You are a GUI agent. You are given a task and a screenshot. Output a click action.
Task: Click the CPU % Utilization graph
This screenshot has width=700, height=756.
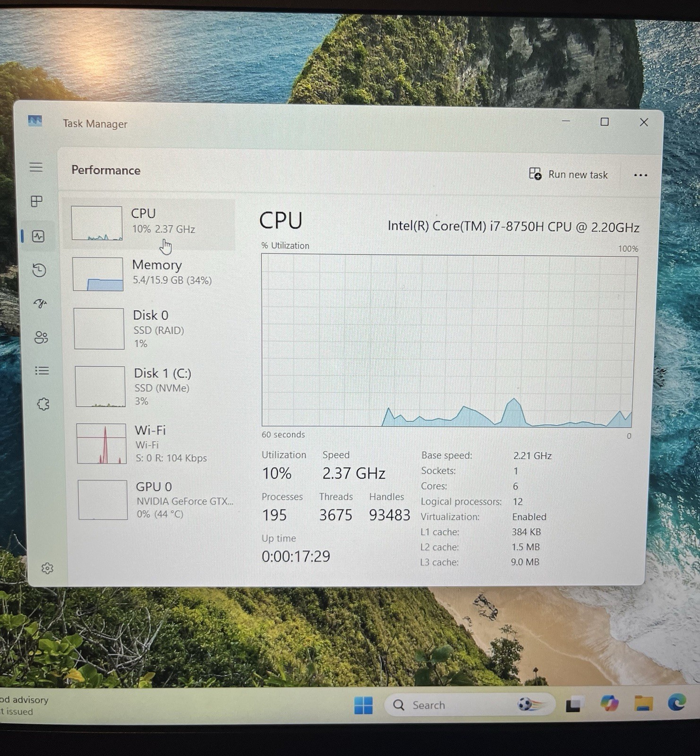tap(449, 341)
